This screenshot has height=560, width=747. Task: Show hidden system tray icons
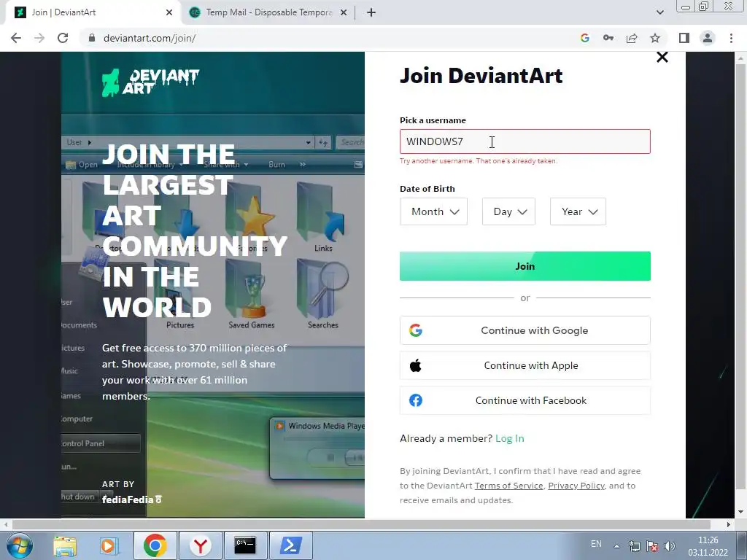point(616,546)
